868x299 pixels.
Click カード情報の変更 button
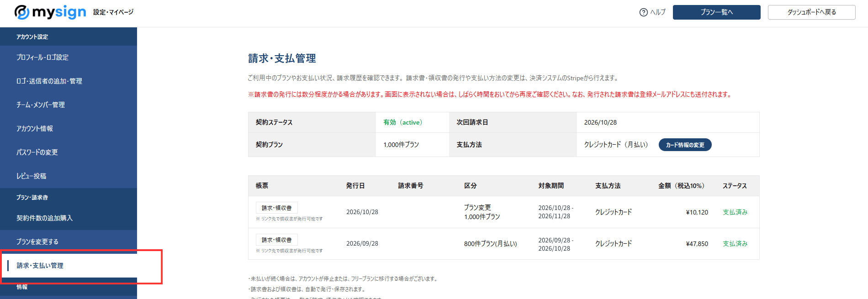click(x=685, y=145)
